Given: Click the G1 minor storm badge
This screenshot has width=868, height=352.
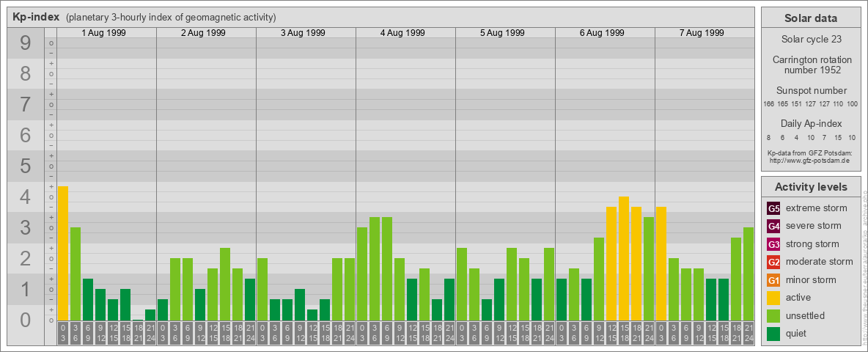Looking at the screenshot, I should tap(773, 280).
